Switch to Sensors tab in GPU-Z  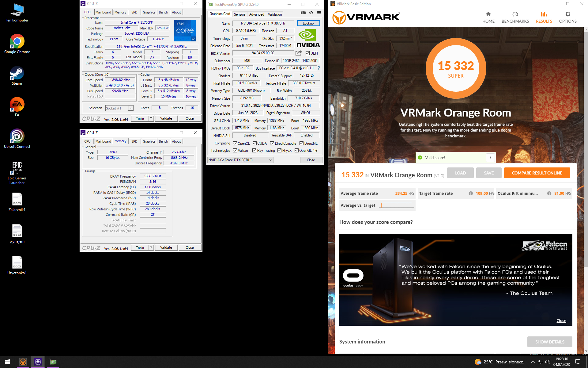tap(239, 14)
